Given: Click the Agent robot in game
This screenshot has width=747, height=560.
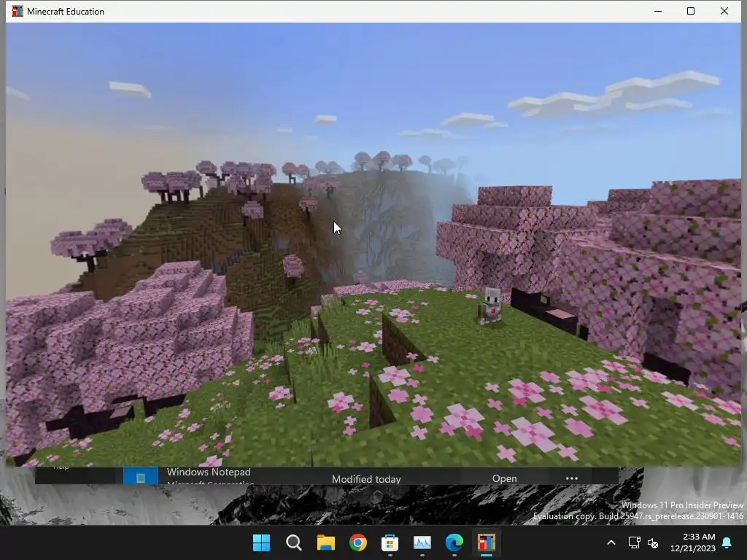Looking at the screenshot, I should pyautogui.click(x=490, y=306).
